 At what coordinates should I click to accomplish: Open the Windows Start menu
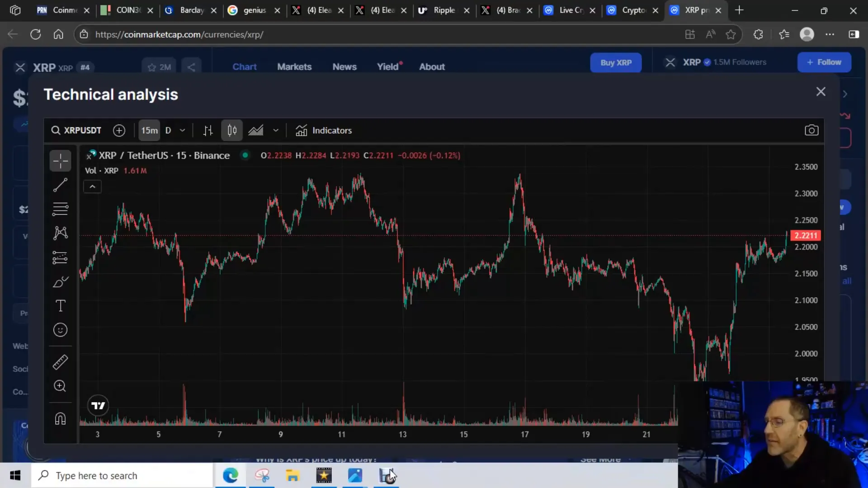(x=15, y=475)
